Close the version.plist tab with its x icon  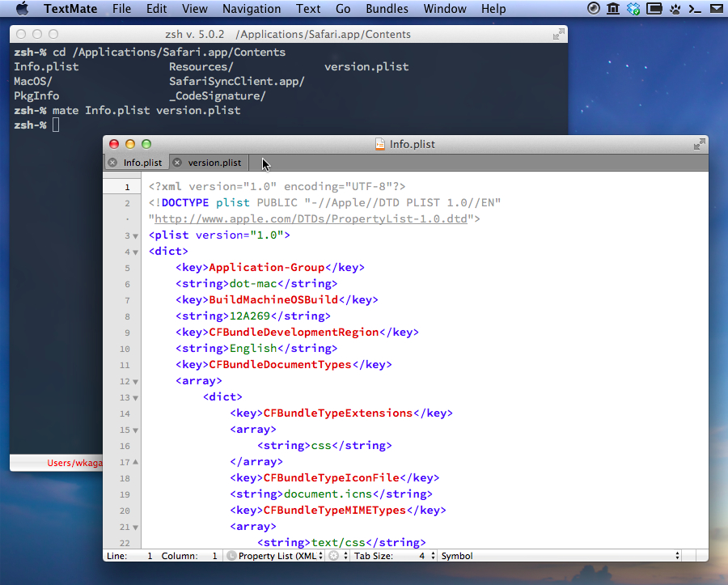177,163
